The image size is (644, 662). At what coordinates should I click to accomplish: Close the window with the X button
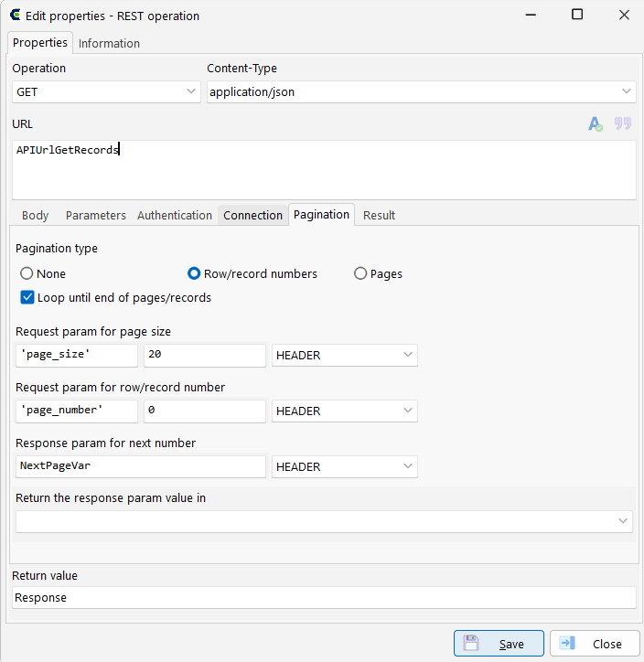pos(624,16)
